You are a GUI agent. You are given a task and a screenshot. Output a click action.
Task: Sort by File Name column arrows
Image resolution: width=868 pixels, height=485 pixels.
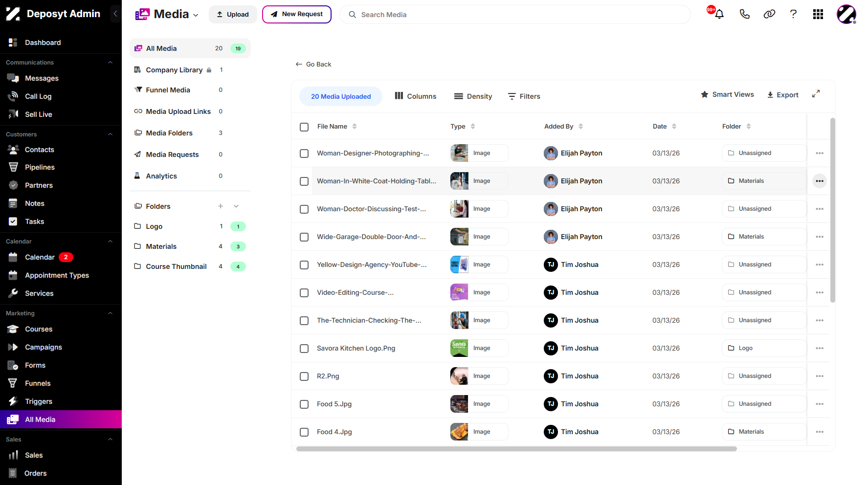tap(355, 126)
